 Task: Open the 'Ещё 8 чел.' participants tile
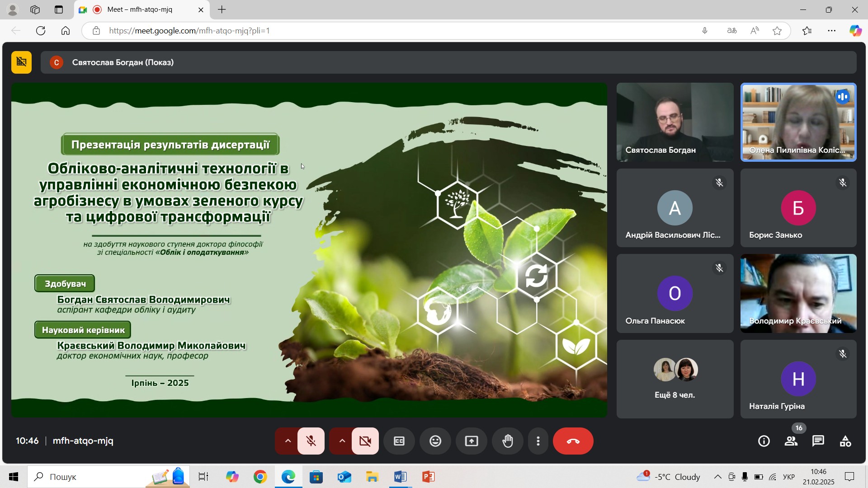675,379
